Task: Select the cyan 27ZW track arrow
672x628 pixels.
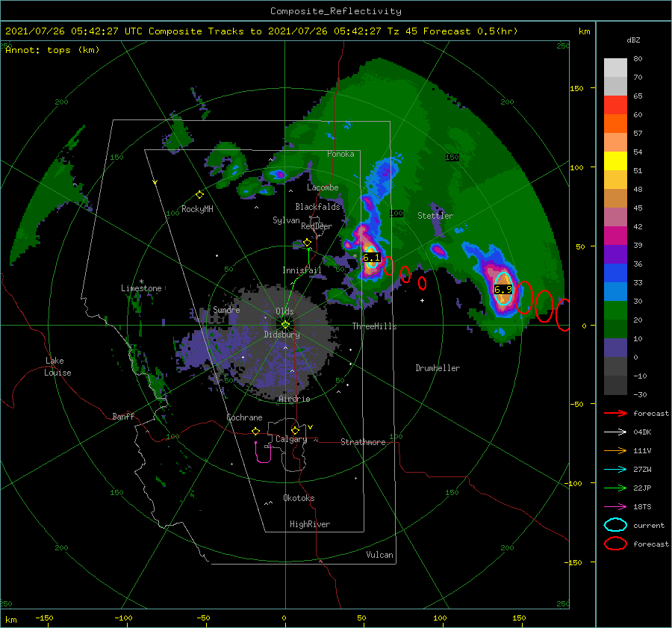Action: 615,470
